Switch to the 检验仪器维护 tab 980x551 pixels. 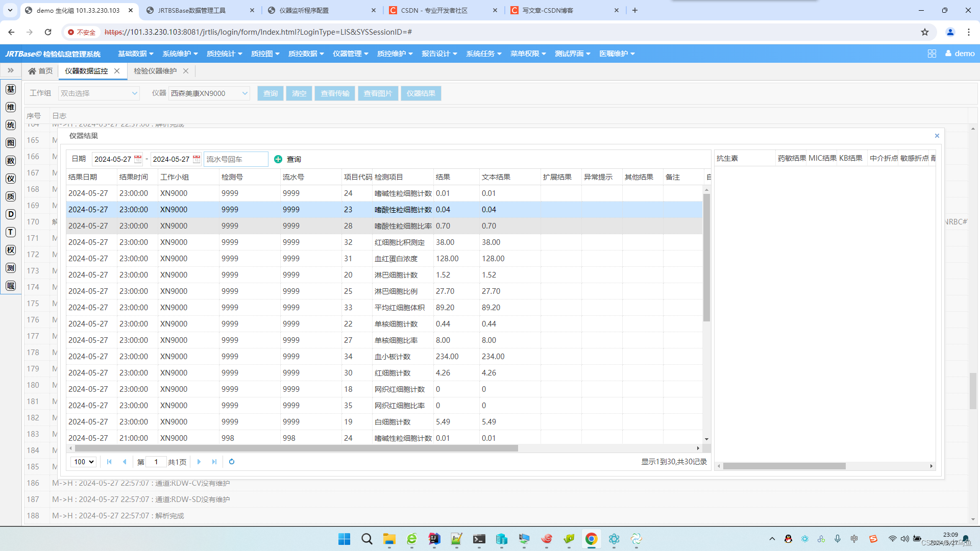coord(155,71)
